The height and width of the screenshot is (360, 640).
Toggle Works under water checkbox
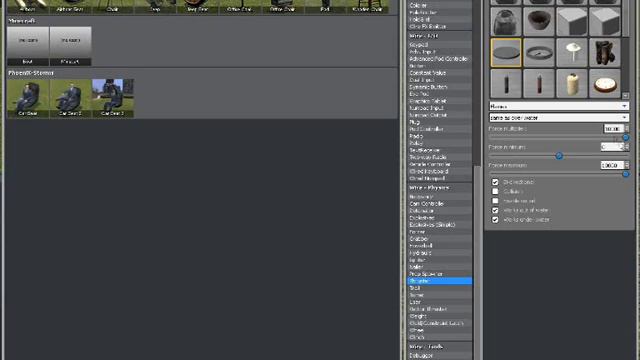pos(495,220)
